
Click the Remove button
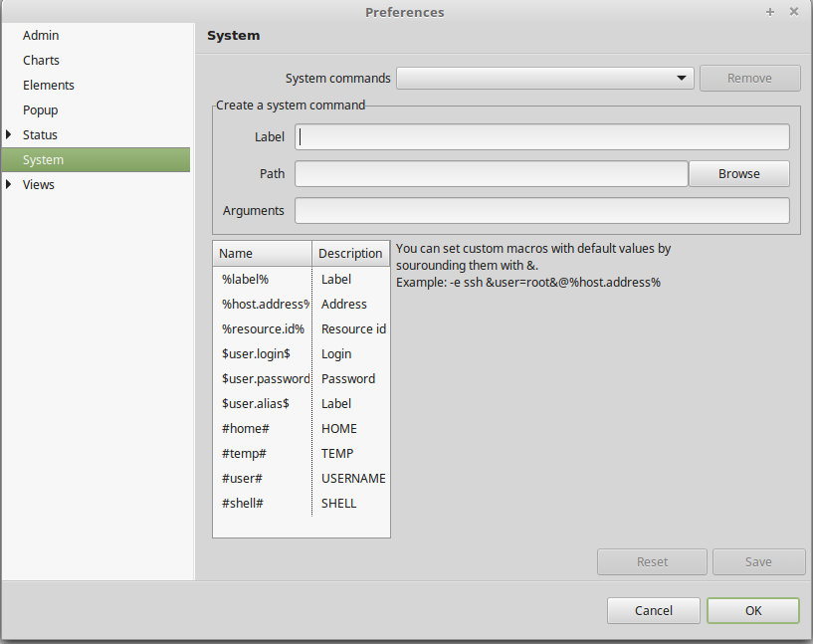(x=749, y=78)
